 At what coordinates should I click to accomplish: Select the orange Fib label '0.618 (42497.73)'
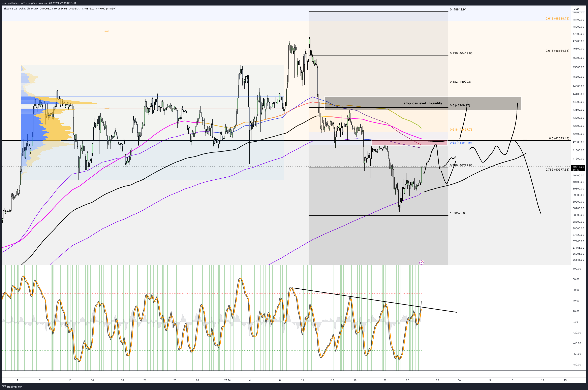[462, 130]
